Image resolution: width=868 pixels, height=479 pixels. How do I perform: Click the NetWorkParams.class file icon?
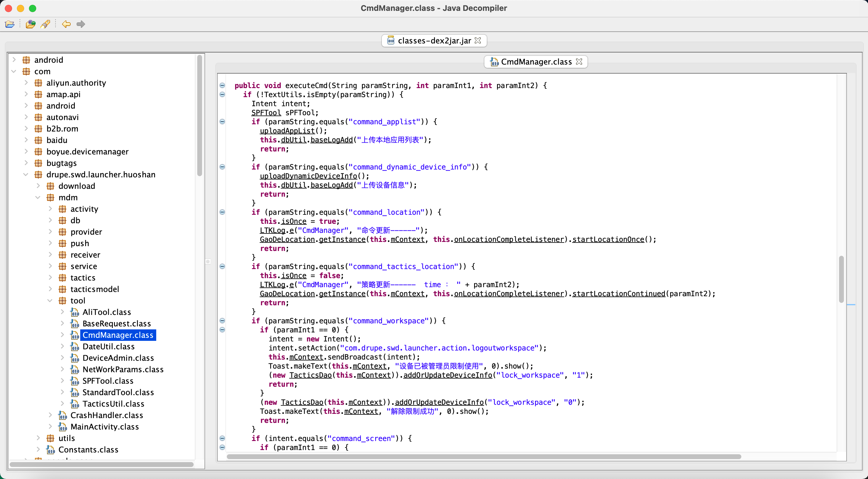coord(75,370)
